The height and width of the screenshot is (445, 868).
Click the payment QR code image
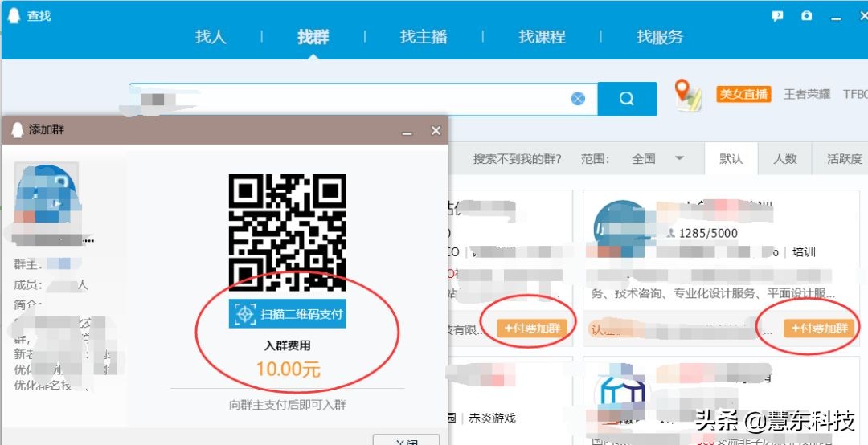[x=287, y=232]
